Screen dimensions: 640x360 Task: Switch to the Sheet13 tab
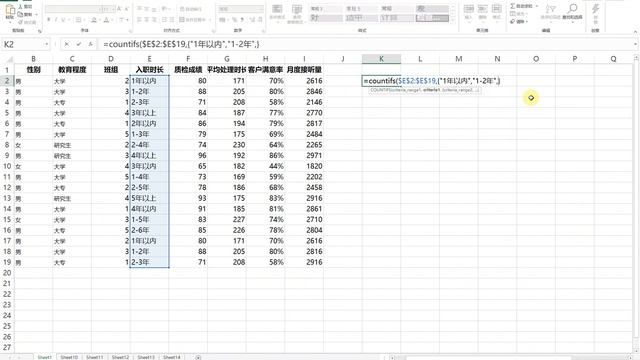(x=146, y=357)
